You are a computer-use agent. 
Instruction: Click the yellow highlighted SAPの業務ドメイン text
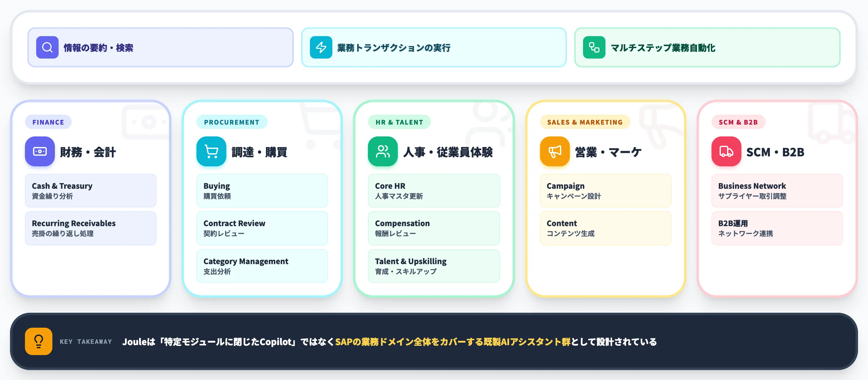[x=452, y=342]
